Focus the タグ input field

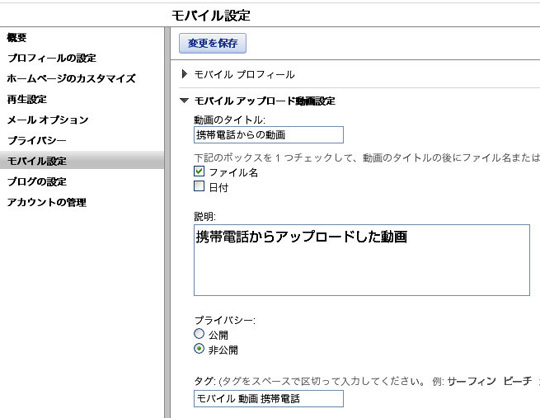pos(269,398)
